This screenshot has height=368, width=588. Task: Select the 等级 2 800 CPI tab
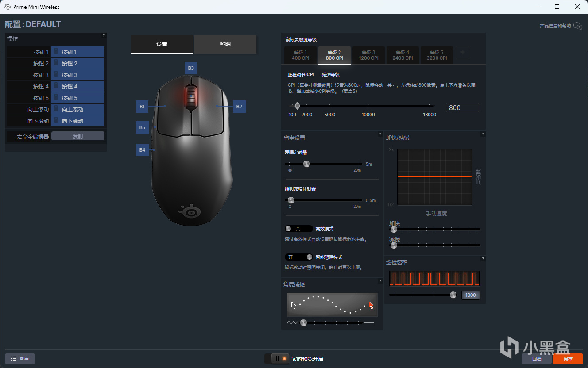(334, 55)
